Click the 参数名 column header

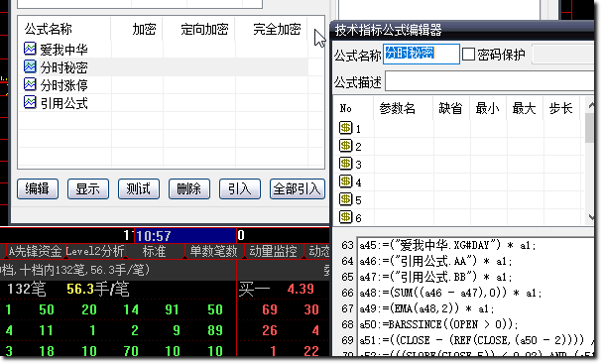click(x=404, y=108)
